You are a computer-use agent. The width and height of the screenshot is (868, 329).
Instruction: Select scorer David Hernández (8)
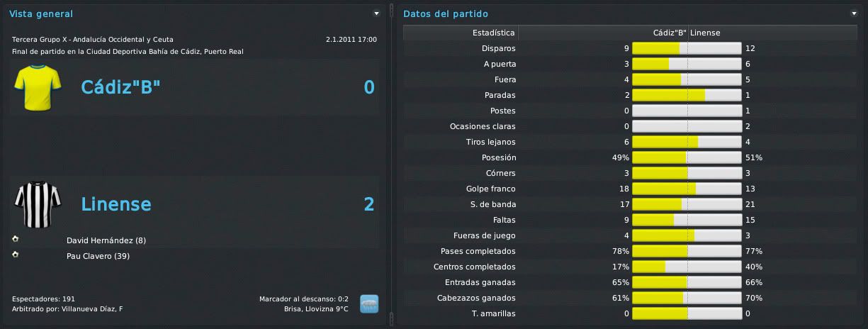106,240
